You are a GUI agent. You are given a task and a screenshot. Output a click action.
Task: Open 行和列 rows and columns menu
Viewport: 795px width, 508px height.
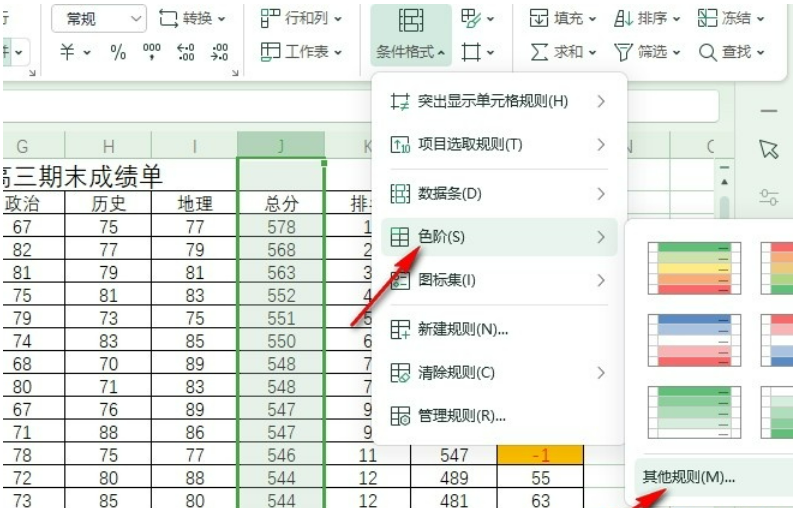[301, 19]
